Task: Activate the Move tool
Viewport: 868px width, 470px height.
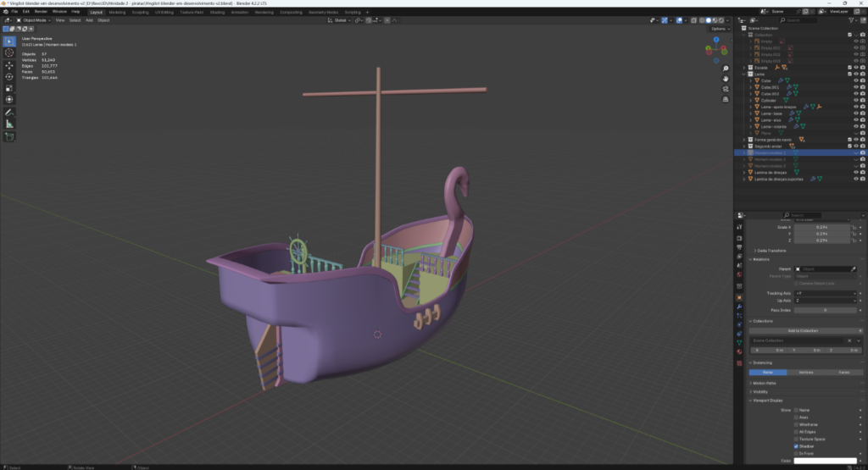Action: (9, 64)
